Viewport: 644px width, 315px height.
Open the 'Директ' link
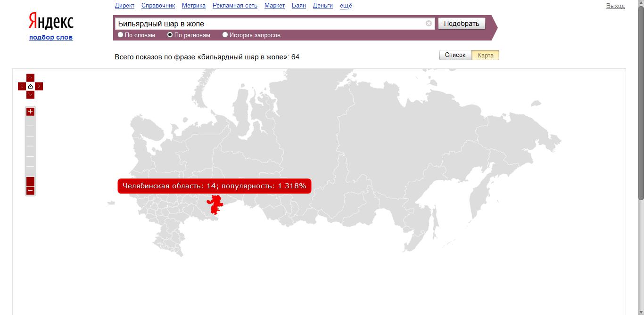124,6
